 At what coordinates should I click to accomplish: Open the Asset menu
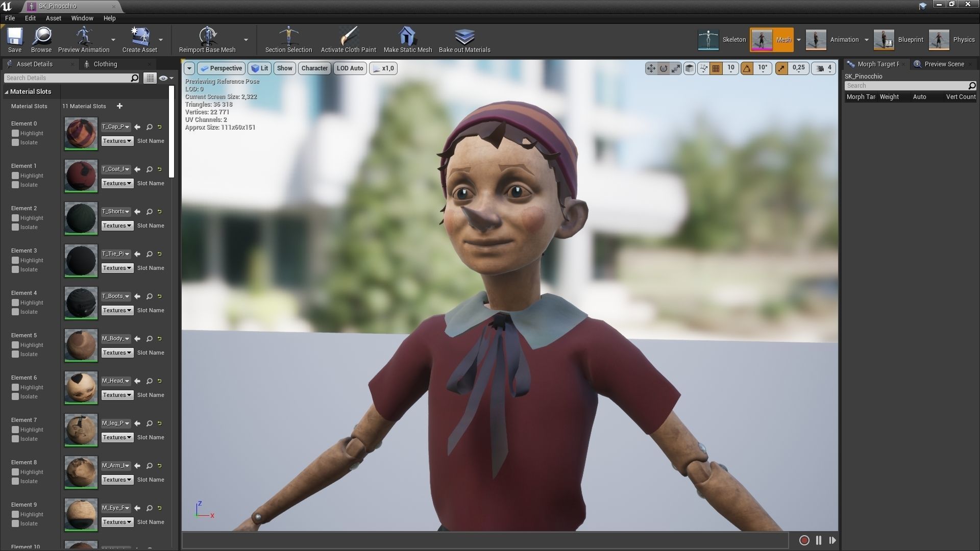coord(53,18)
